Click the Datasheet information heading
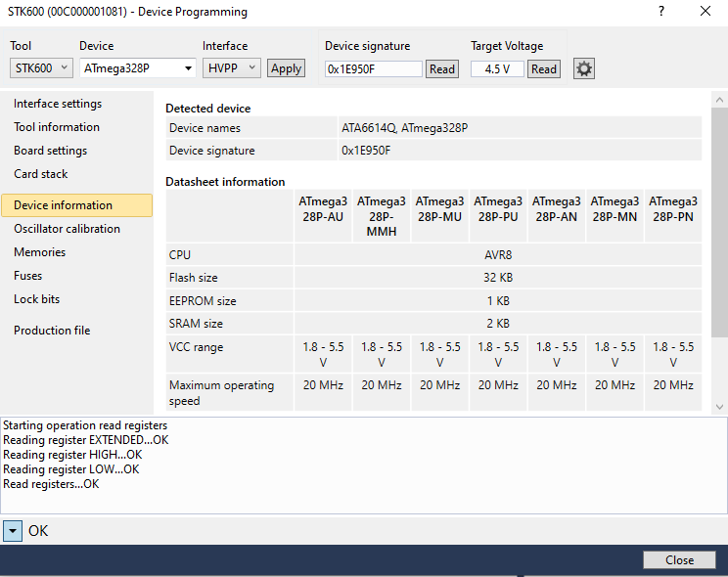728x577 pixels. point(225,182)
